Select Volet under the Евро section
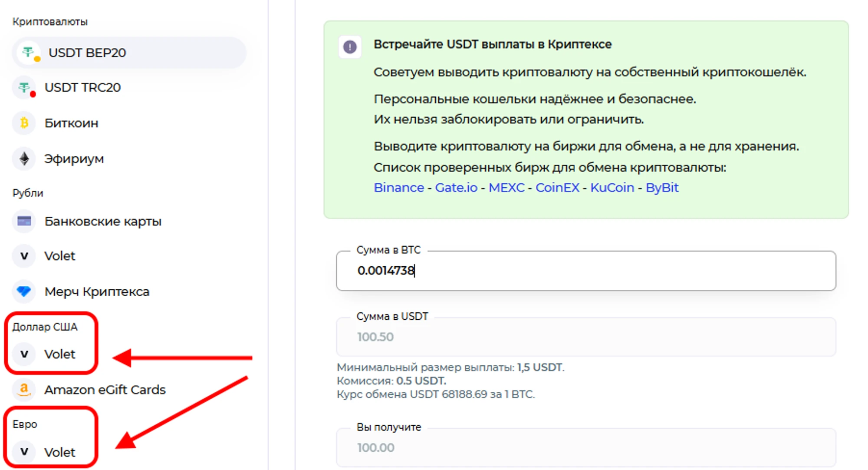 click(60, 453)
